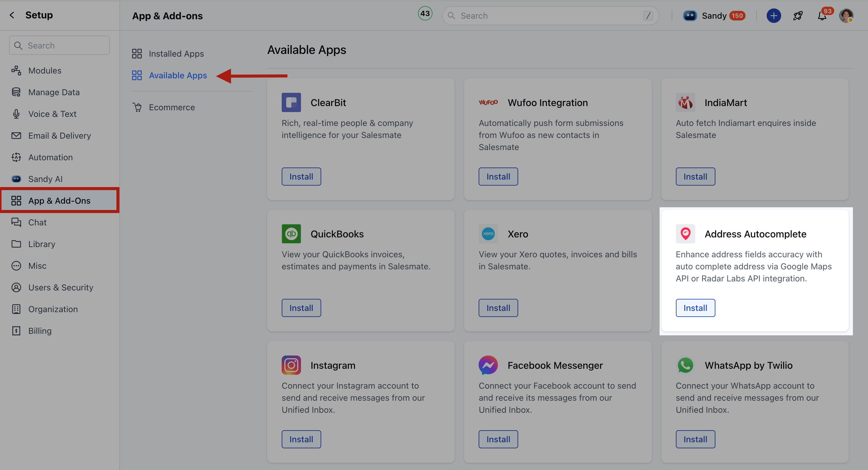Click the Wufoo Integration title
The height and width of the screenshot is (470, 868).
(x=548, y=103)
